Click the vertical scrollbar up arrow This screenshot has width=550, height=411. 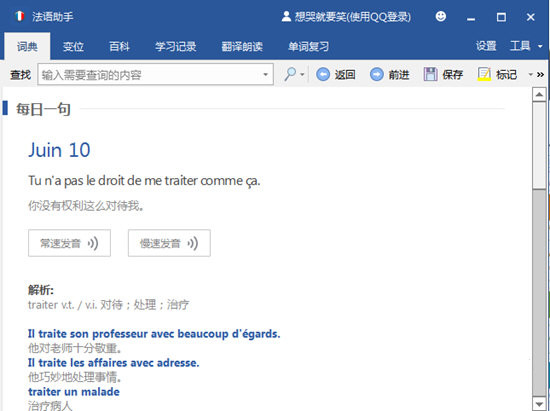coord(539,94)
